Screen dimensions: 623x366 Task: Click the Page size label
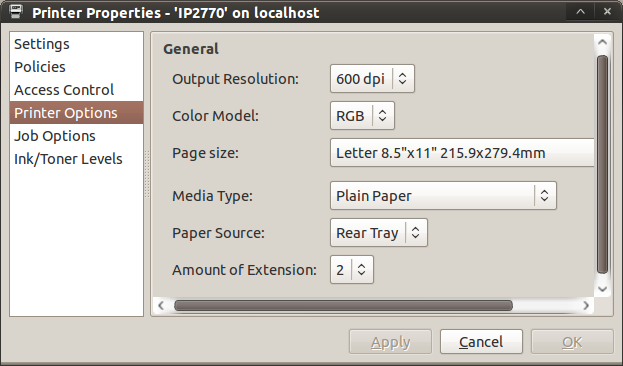click(x=205, y=153)
